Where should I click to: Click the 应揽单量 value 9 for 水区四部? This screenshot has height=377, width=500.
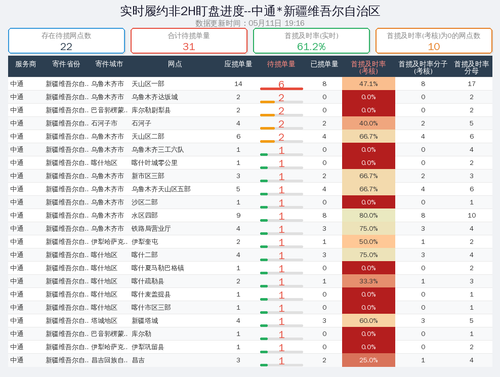pyautogui.click(x=238, y=215)
